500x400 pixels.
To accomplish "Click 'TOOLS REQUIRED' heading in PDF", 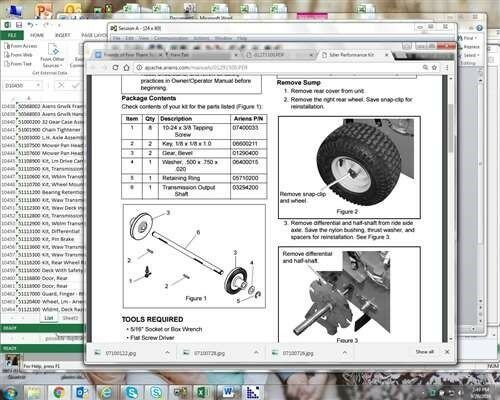I will [152, 319].
